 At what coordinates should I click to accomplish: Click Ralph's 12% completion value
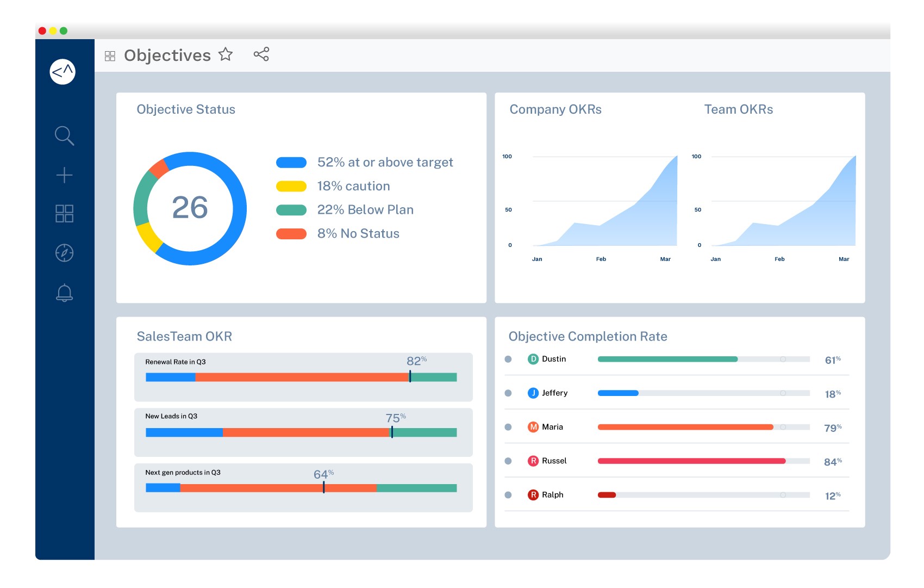pos(833,496)
